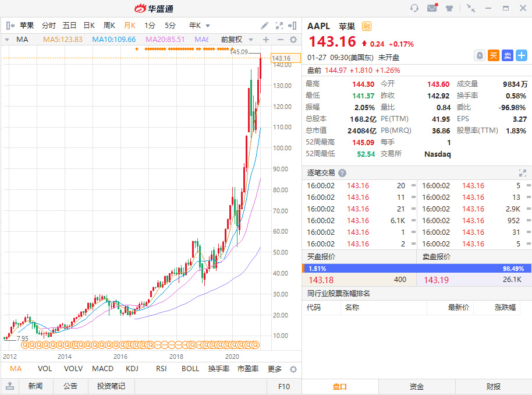Screen dimensions: 532x395
Task: Expand the 逐笔交易 panel with corner arrows
Action: (x=522, y=172)
